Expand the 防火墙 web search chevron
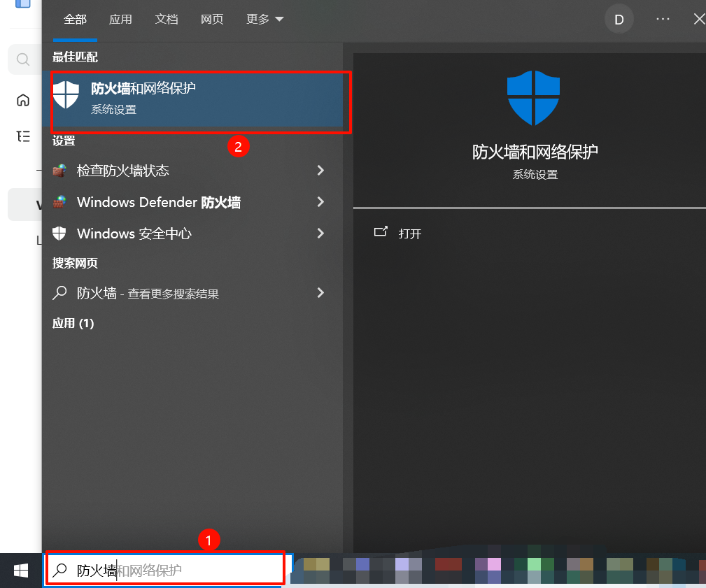This screenshot has height=588, width=706. [320, 294]
